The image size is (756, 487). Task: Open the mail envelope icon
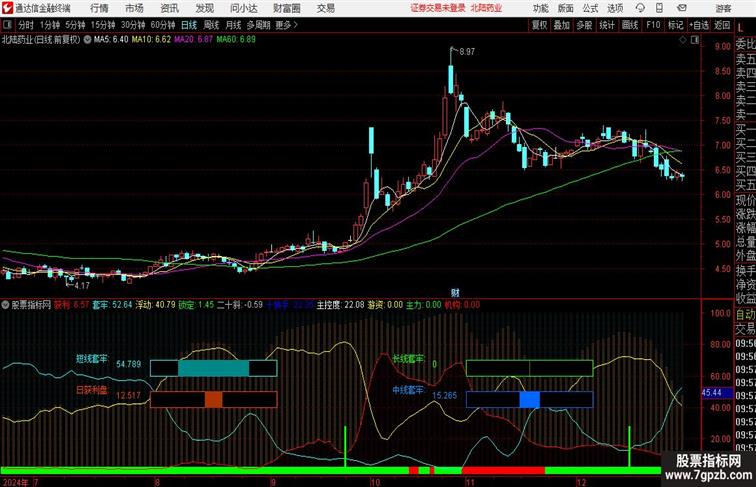(x=682, y=8)
